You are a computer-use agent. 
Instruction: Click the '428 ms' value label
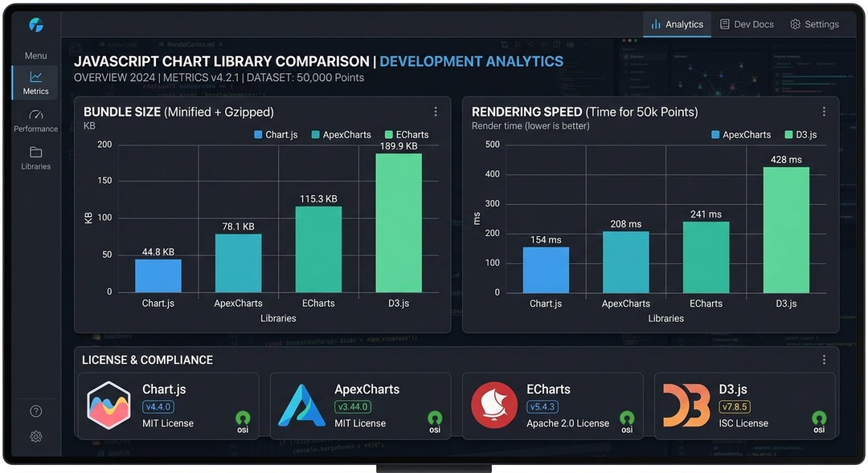tap(786, 159)
